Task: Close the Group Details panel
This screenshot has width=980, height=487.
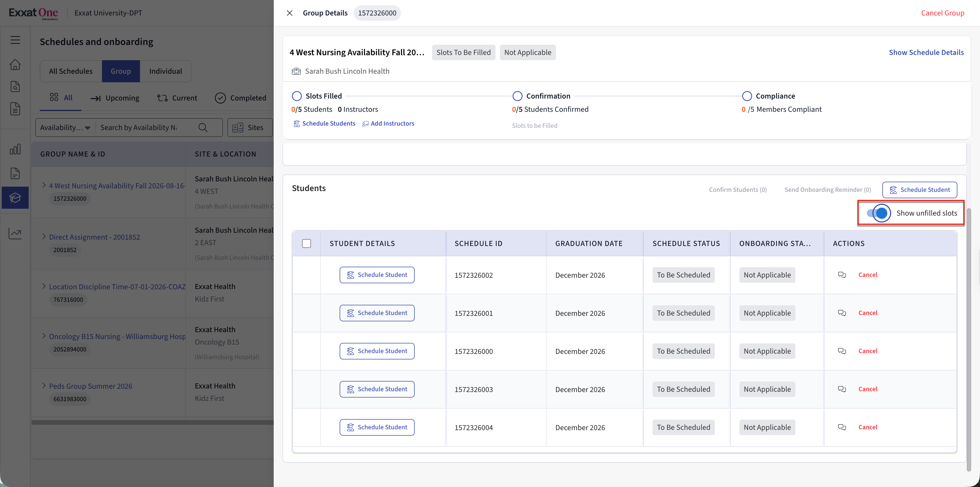Action: [x=289, y=13]
